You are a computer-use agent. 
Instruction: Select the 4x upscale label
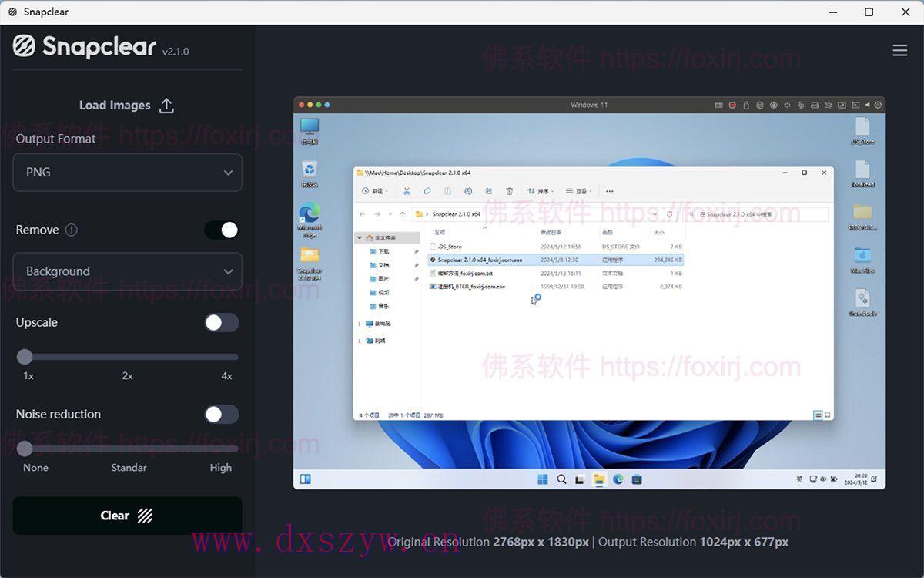click(226, 376)
